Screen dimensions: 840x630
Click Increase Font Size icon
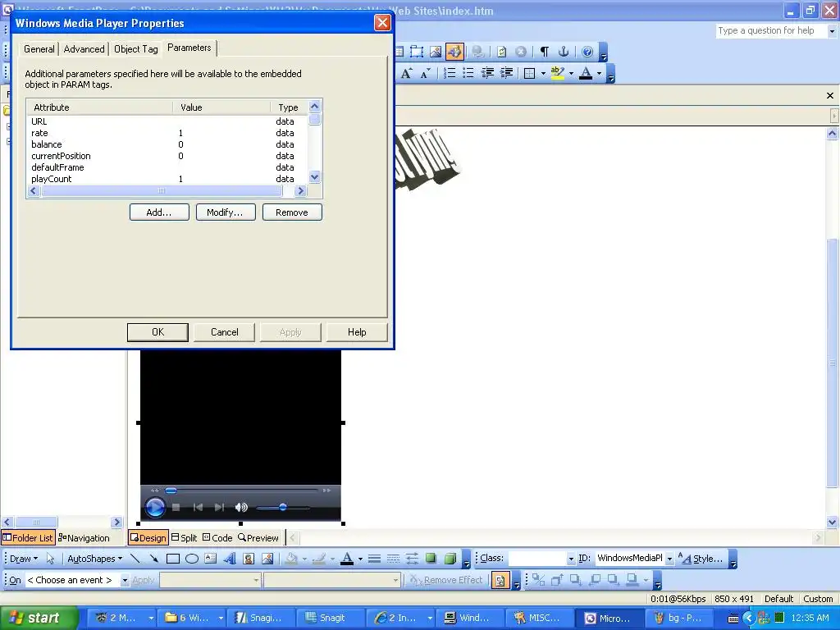[407, 73]
